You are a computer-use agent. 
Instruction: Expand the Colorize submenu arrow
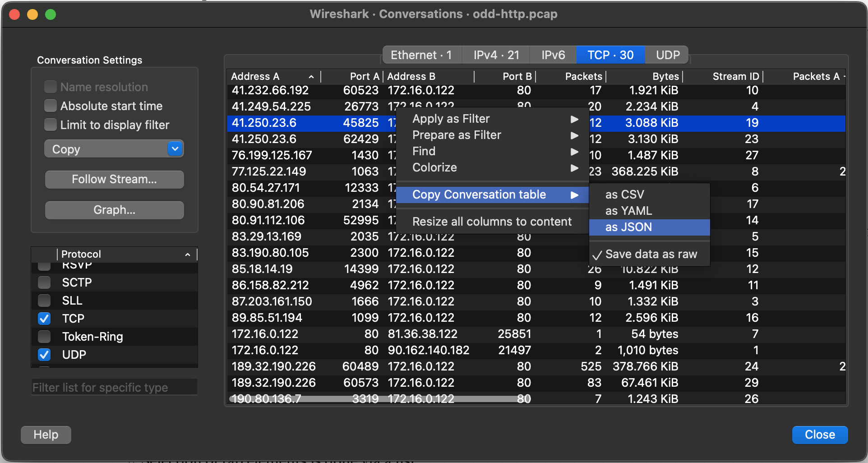tap(574, 168)
